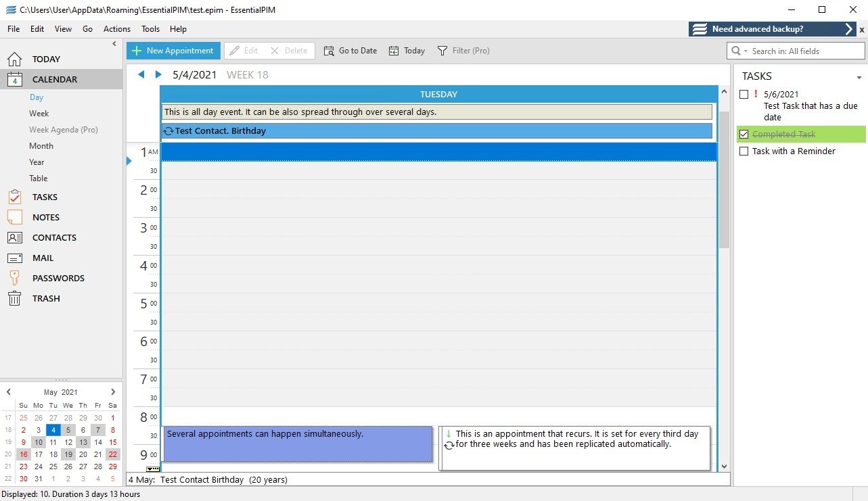The image size is (868, 501).
Task: Open the Today section in sidebar
Action: click(x=46, y=59)
